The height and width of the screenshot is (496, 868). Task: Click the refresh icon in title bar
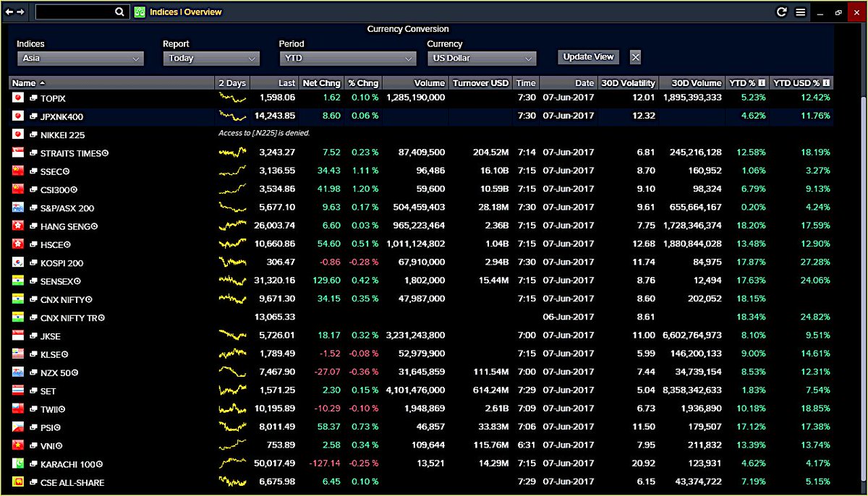(x=781, y=12)
